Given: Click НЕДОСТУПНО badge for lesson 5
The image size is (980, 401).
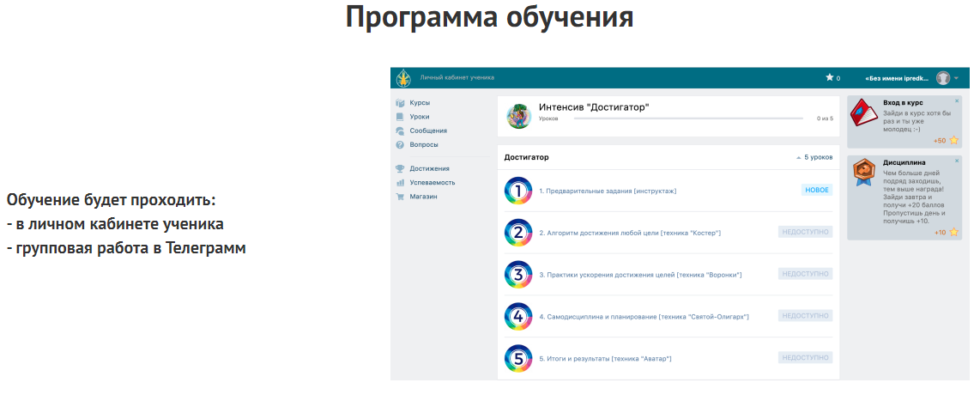Looking at the screenshot, I should (x=805, y=357).
